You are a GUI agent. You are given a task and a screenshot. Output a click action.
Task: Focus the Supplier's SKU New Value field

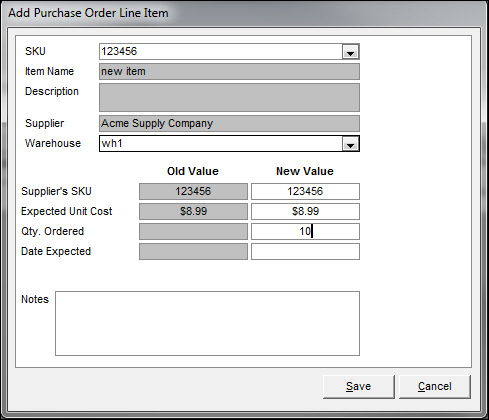pos(305,191)
